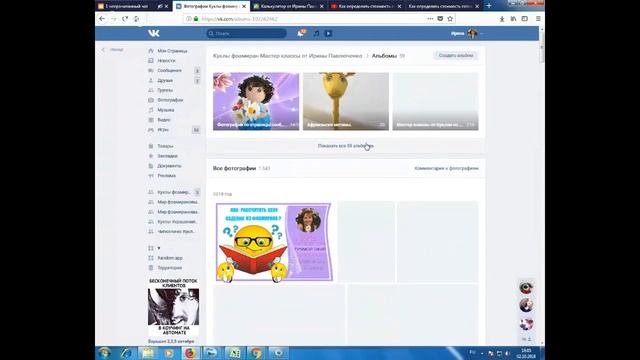Viewport: 640px width, 360px height.
Task: Open Firefox from the taskbar
Action: tap(190, 353)
